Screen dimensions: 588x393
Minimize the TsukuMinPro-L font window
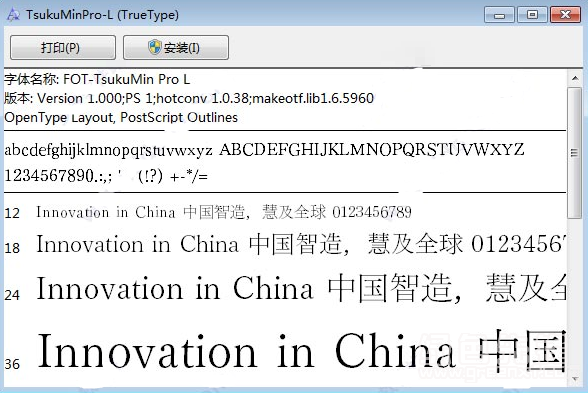(x=499, y=15)
